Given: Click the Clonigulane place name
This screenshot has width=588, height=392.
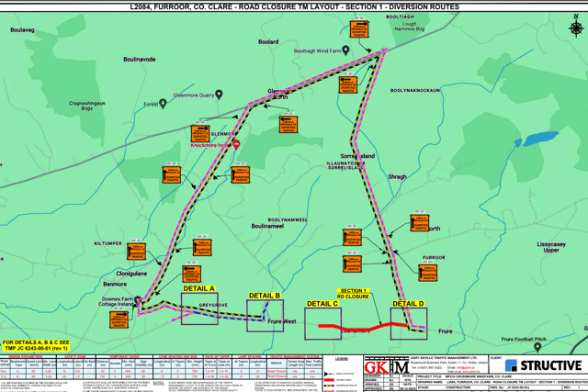Looking at the screenshot, I should (x=131, y=274).
